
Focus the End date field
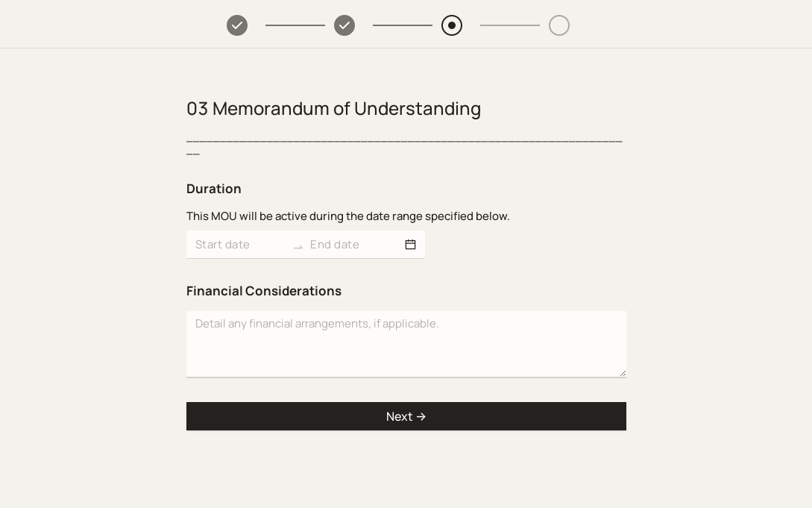click(354, 245)
